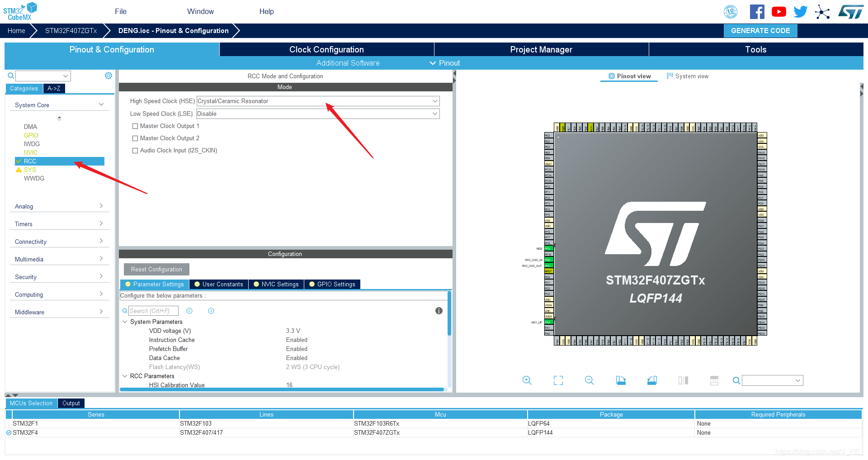Go to previous parameter search result
The width and height of the screenshot is (868, 460).
pyautogui.click(x=189, y=311)
